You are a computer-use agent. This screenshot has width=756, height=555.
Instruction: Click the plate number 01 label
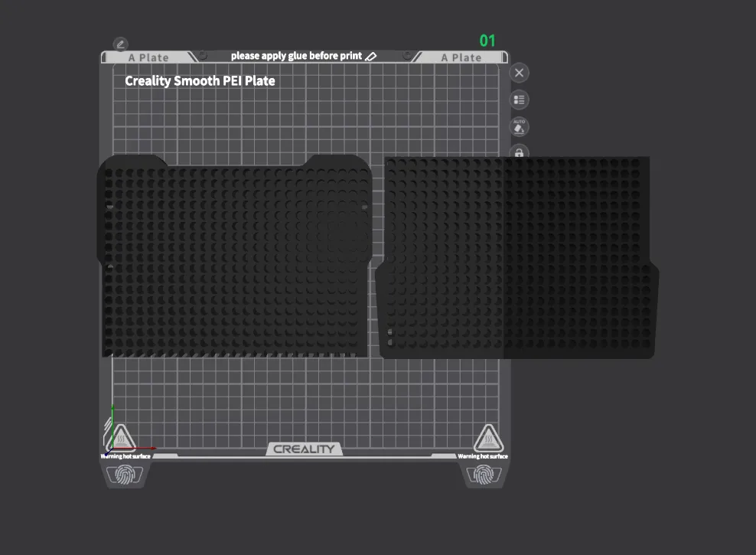tap(487, 41)
